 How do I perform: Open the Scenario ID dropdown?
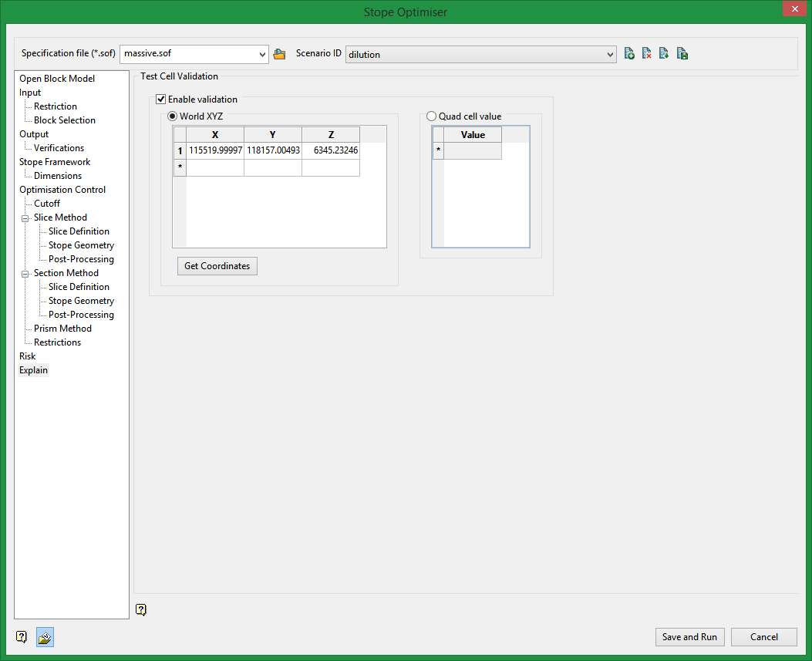pos(611,54)
